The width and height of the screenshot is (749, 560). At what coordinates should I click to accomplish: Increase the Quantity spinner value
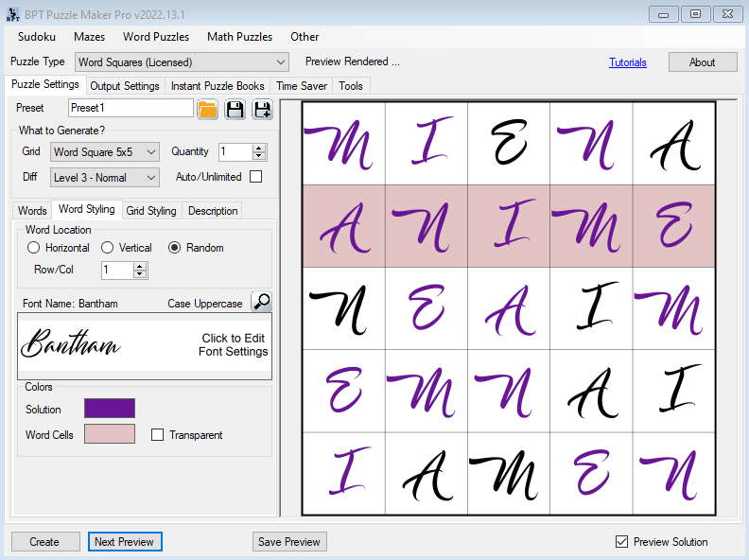coord(259,148)
